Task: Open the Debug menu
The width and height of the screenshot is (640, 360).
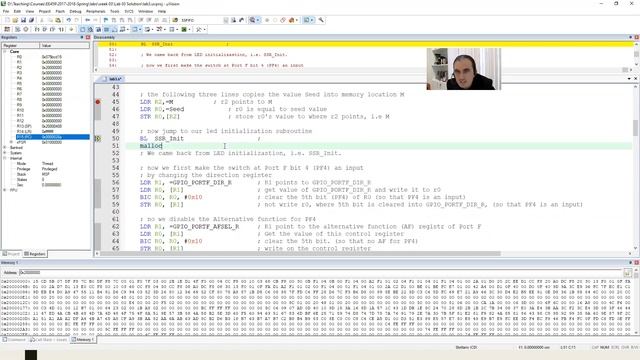Action: coord(75,11)
